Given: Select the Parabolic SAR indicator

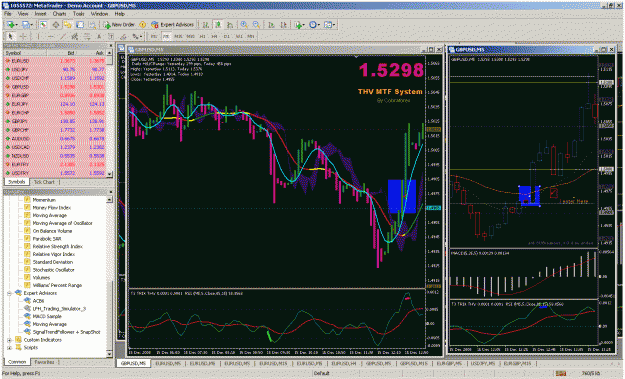Looking at the screenshot, I should 47,239.
